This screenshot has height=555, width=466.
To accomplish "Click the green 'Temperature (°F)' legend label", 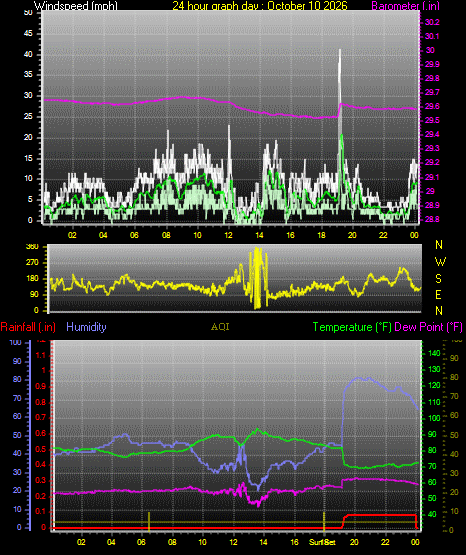I will 352,327.
